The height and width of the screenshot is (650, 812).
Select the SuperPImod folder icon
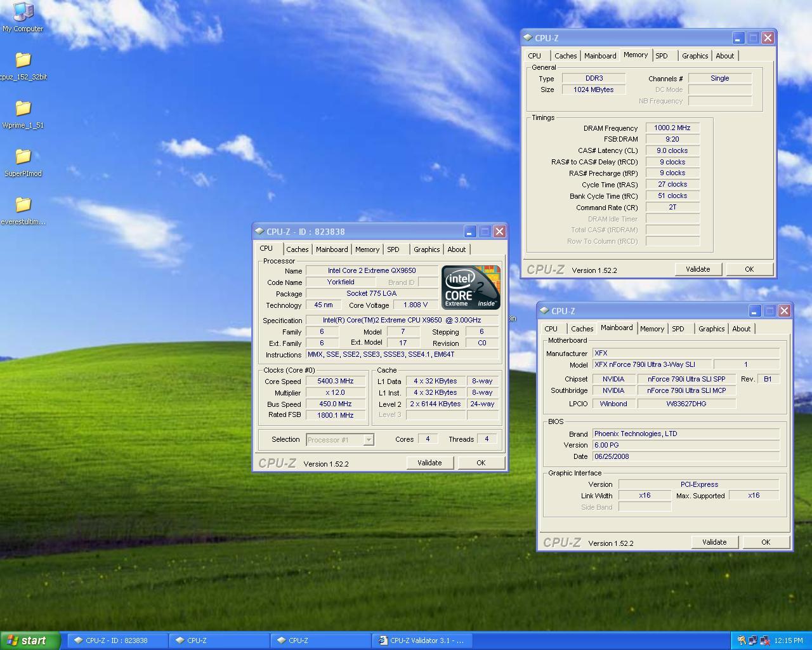click(23, 162)
